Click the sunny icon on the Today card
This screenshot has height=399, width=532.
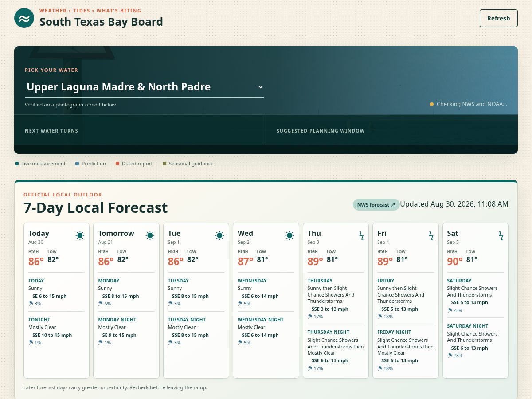tap(80, 235)
